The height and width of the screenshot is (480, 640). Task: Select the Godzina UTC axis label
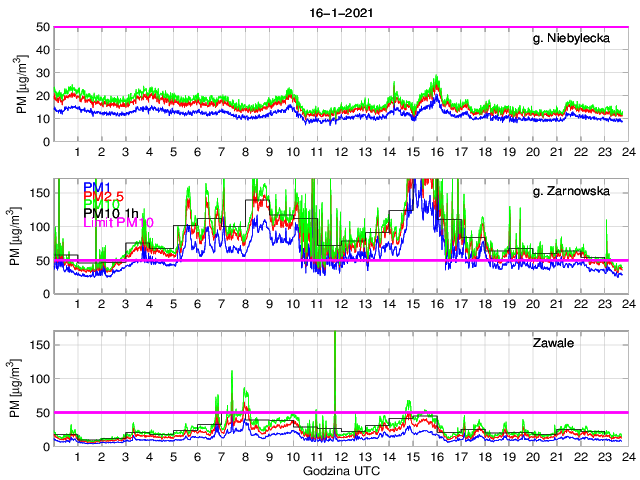pyautogui.click(x=341, y=471)
